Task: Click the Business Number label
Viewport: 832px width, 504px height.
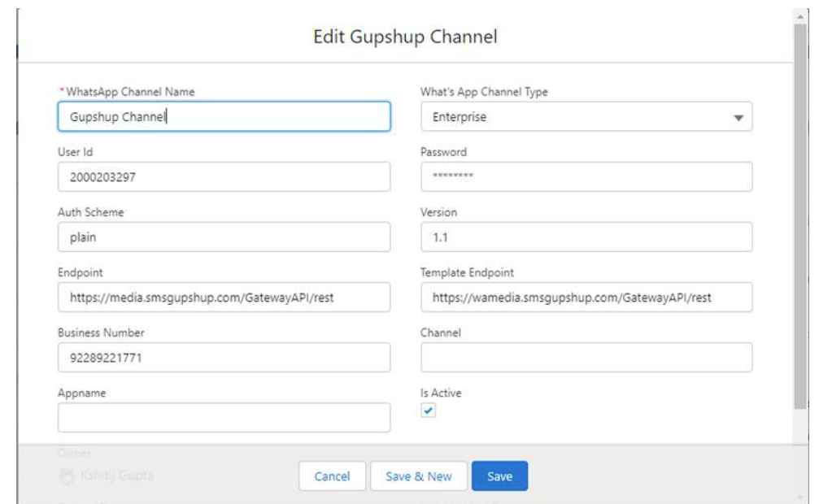Action: 101,332
